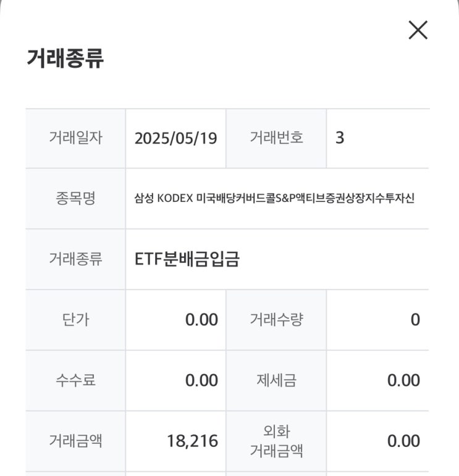Click the 거래금액 amount 18,216

pos(192,441)
